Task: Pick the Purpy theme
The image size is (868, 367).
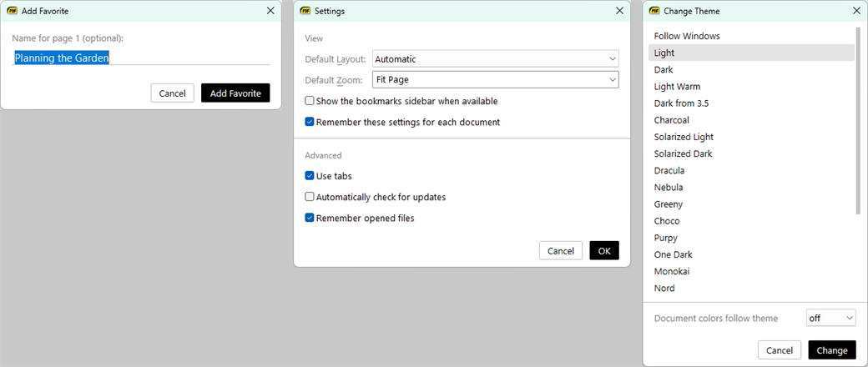Action: 751,238
